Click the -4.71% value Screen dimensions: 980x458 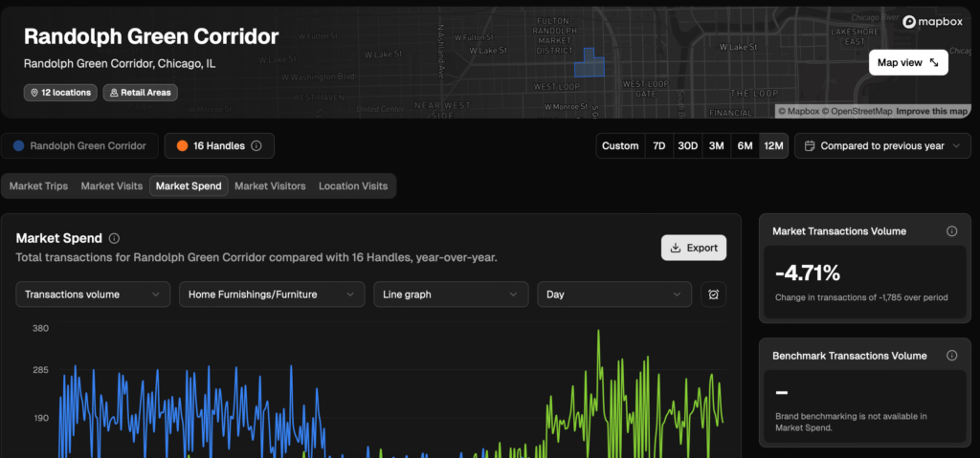808,273
